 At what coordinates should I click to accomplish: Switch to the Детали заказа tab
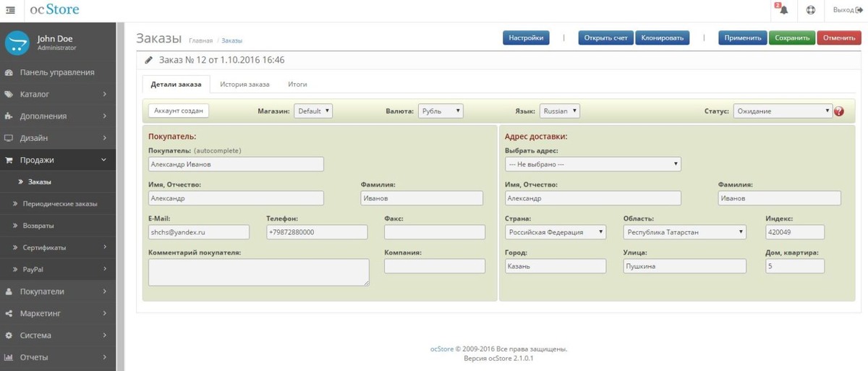click(176, 84)
